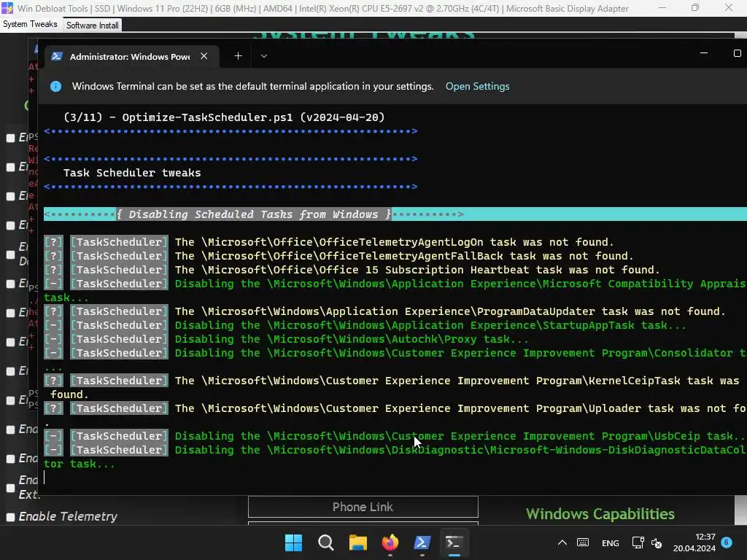The width and height of the screenshot is (747, 560).
Task: Click the 'Task Scheduler tweaks' text
Action: pyautogui.click(x=132, y=173)
